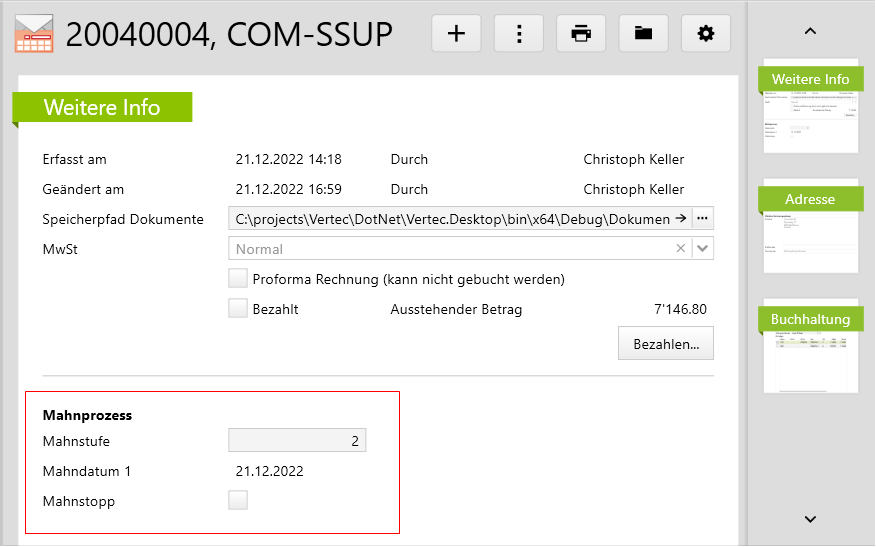This screenshot has width=876, height=547.
Task: Click the plus icon to add new entry
Action: click(456, 34)
